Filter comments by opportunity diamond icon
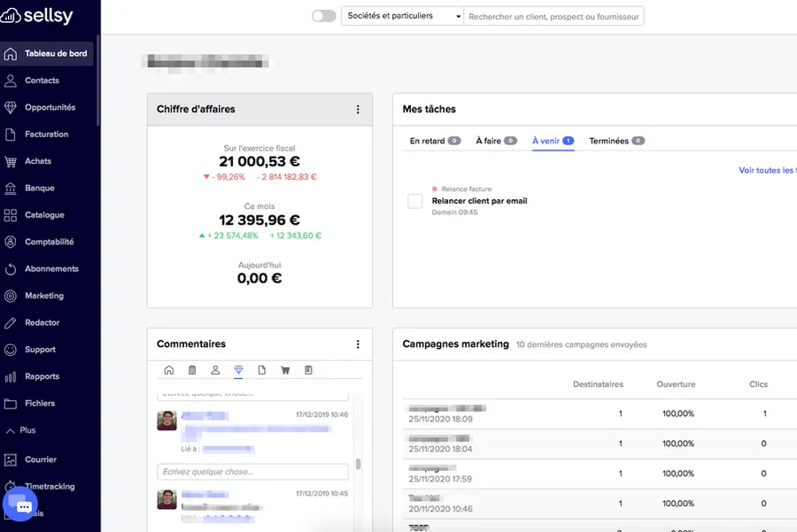The width and height of the screenshot is (797, 532). pyautogui.click(x=238, y=370)
